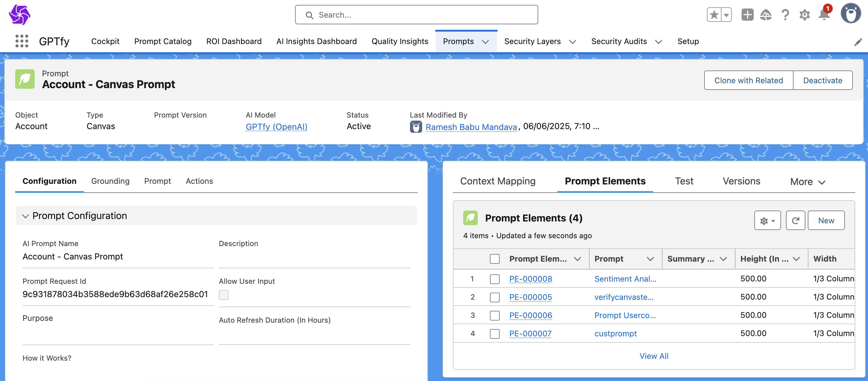Open the favorites list dropdown arrow
Screen dimensions: 868x381
(726, 15)
